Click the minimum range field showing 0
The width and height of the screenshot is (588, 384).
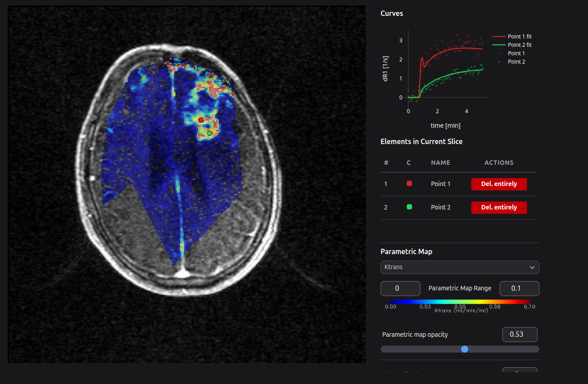coord(400,289)
